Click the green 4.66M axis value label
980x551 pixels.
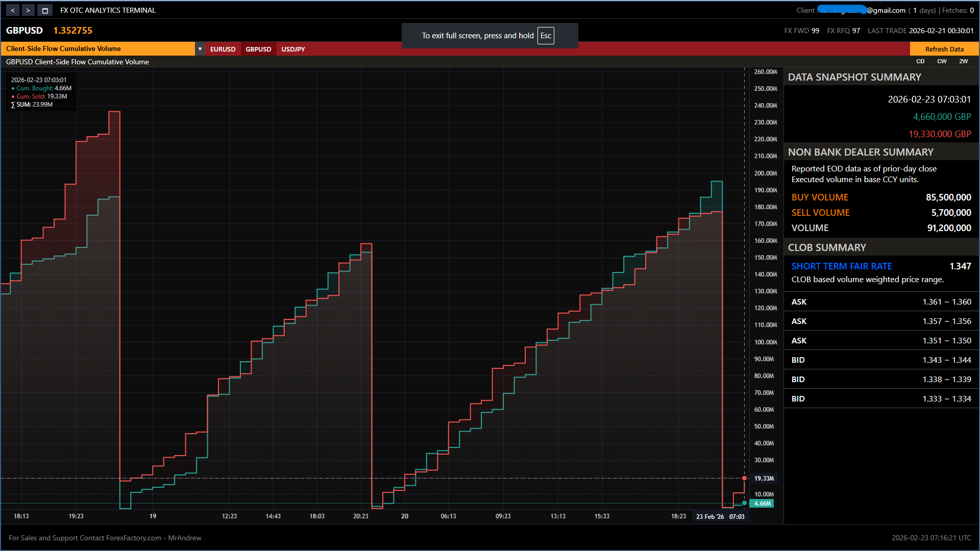click(x=762, y=504)
